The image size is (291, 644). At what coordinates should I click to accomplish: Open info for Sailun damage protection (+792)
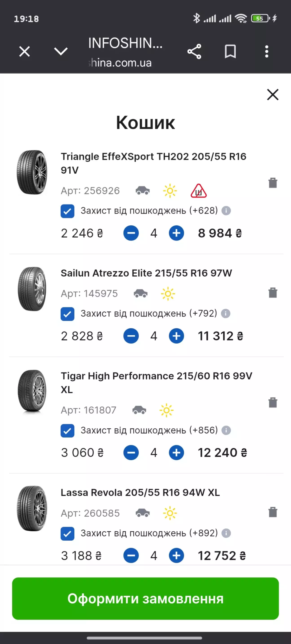225,314
